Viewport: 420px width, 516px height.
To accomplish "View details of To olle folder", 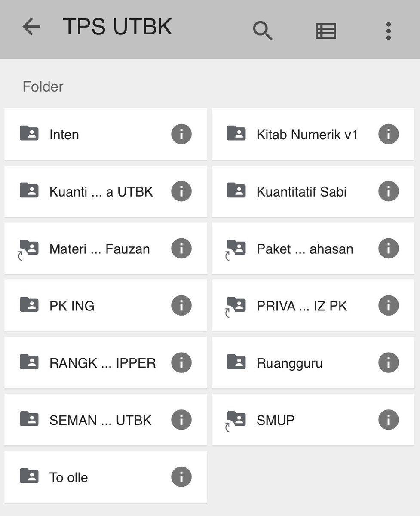I will point(181,477).
